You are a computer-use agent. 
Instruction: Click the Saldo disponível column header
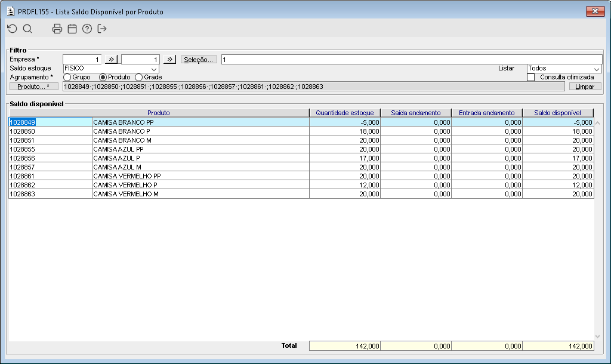[x=558, y=113]
